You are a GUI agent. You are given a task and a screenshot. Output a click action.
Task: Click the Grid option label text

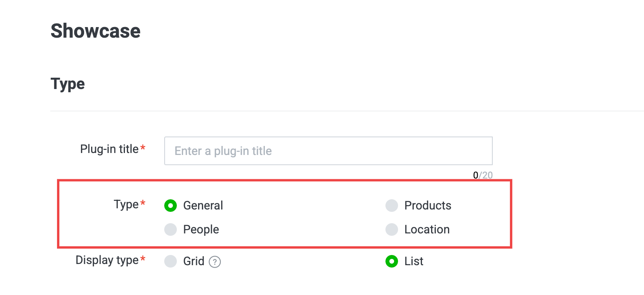194,261
